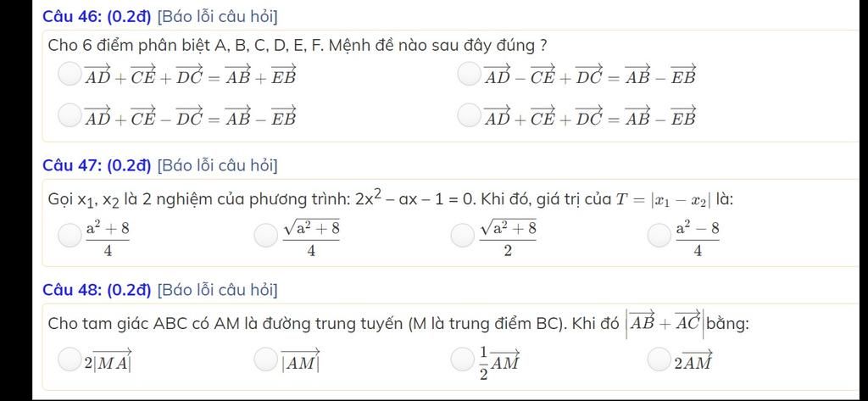Pick answer 2|MA| for question 48
This screenshot has height=401, width=868.
(70, 359)
